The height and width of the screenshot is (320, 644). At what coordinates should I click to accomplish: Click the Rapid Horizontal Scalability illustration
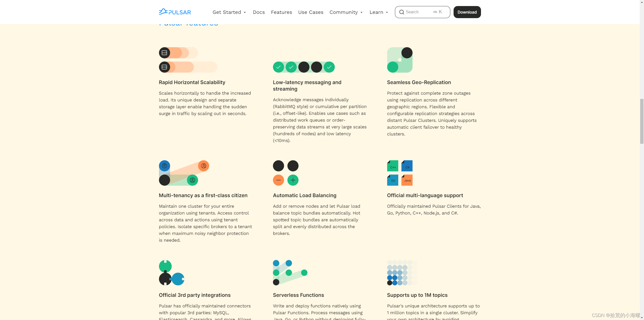coord(188,60)
